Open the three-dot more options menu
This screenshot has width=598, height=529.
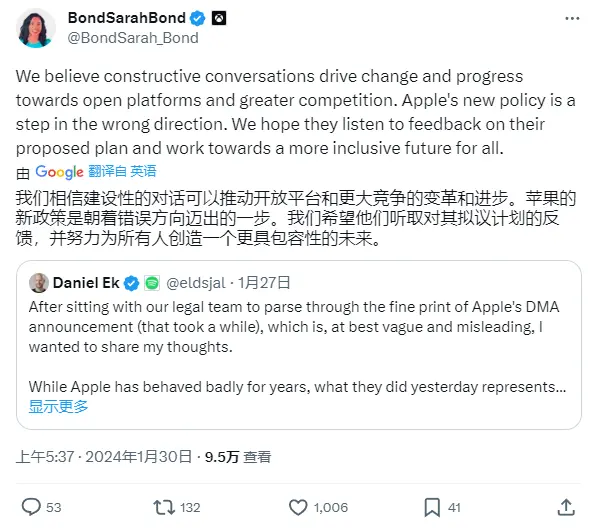(572, 18)
